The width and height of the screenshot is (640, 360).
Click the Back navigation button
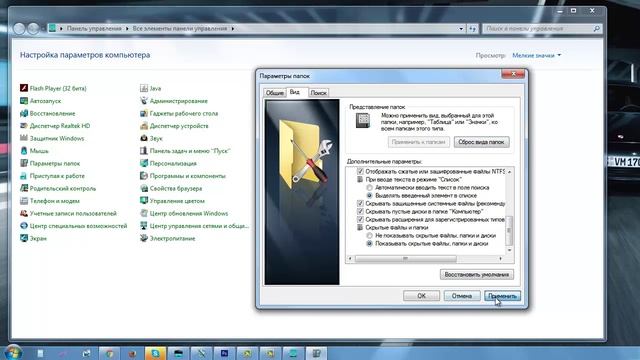coord(19,29)
